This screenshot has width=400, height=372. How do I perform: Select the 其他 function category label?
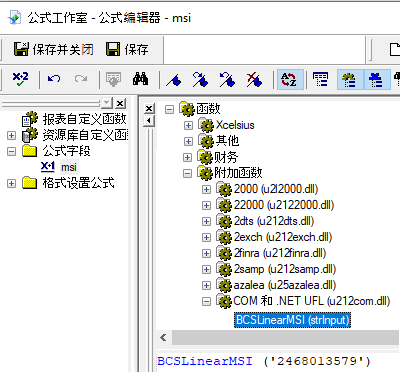[227, 141]
